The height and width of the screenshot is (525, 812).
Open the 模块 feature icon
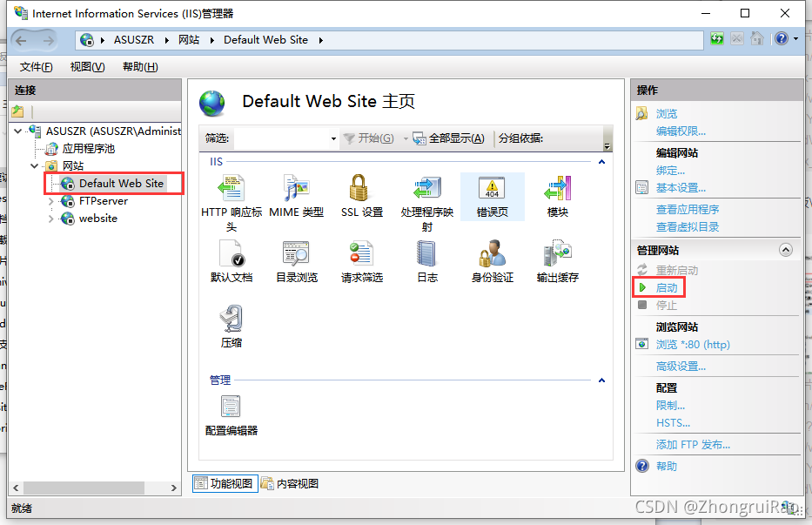pos(557,188)
